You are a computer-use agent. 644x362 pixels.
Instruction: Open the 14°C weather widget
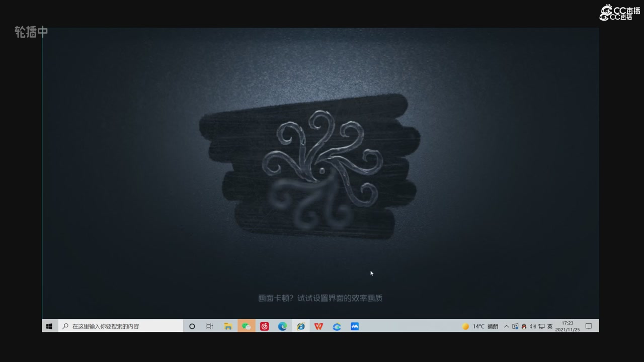pos(480,326)
